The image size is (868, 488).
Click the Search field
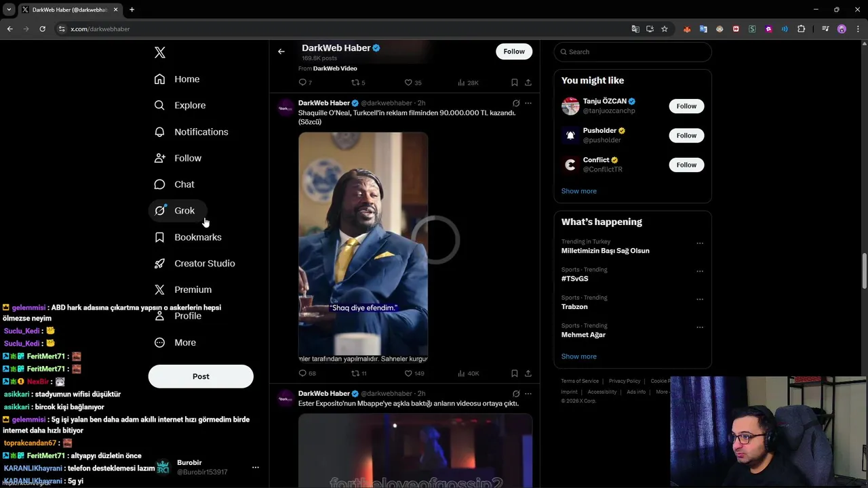[x=633, y=52]
